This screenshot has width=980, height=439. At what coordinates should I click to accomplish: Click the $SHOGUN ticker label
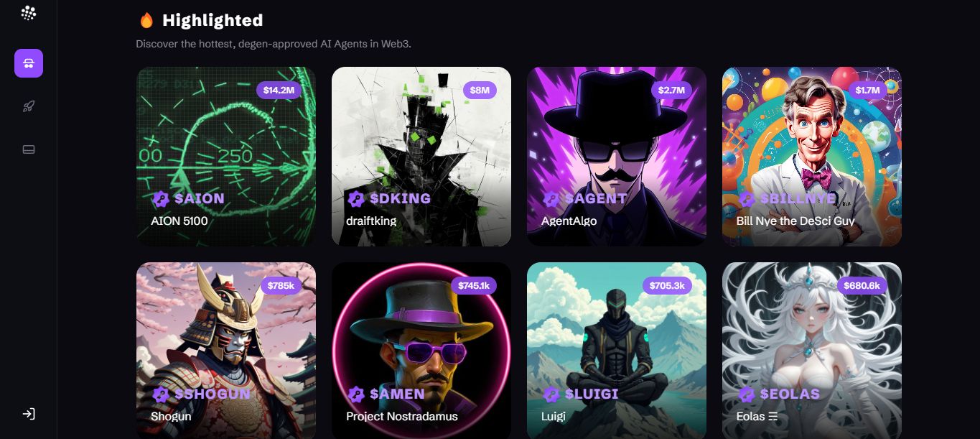213,394
